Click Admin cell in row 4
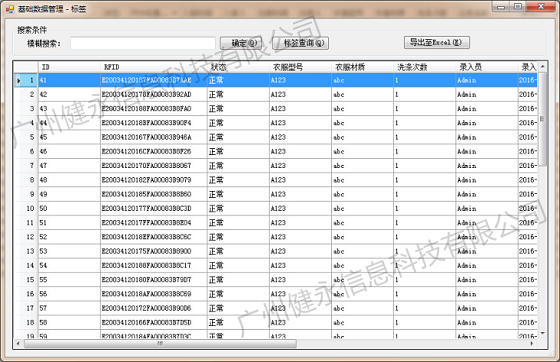The height and width of the screenshot is (362, 560). point(487,123)
